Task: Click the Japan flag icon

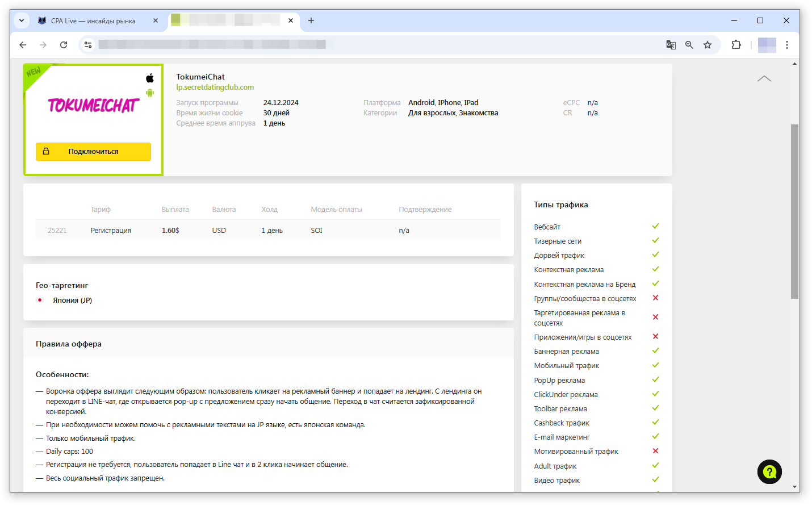Action: pyautogui.click(x=40, y=300)
